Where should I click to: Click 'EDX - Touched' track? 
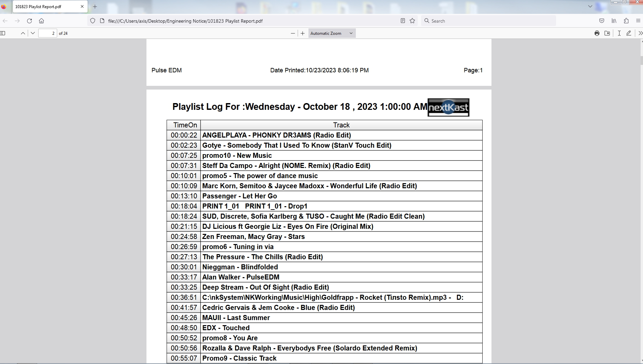tap(324, 328)
